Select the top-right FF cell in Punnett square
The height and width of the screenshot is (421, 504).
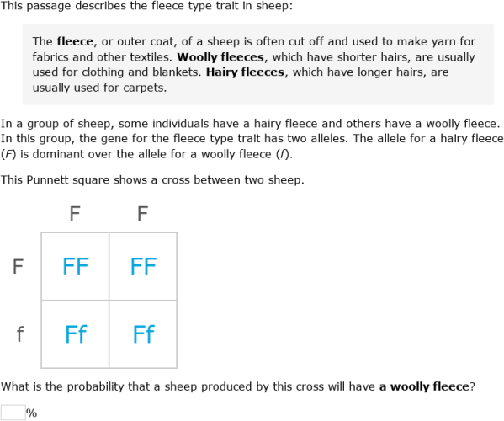pyautogui.click(x=143, y=266)
